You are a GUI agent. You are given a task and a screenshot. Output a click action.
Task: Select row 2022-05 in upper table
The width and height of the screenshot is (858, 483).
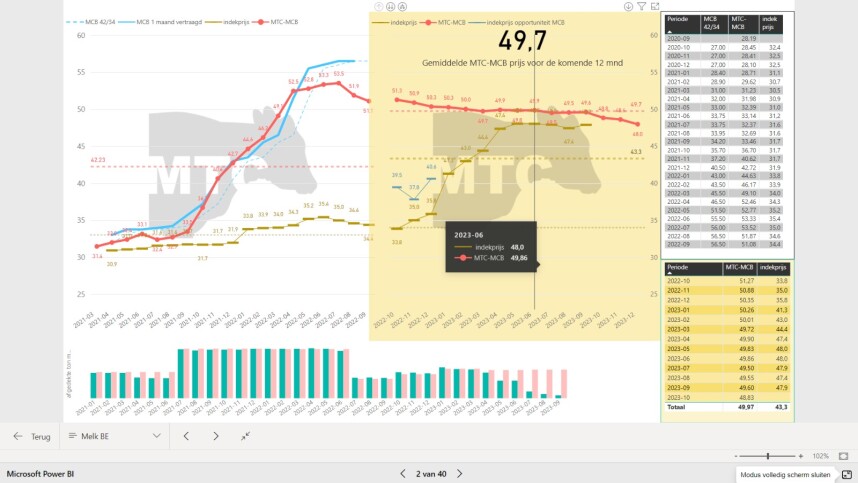click(x=723, y=210)
